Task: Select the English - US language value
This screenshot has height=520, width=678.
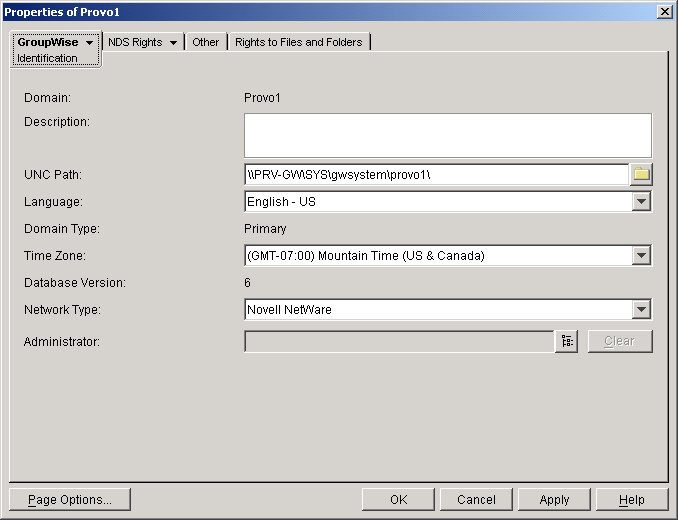Action: tap(281, 202)
